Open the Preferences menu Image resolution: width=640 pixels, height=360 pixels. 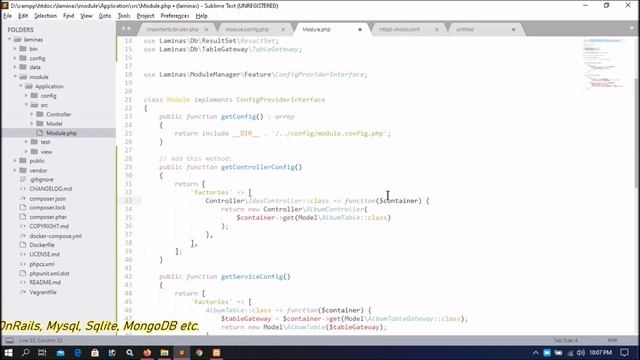pos(175,16)
